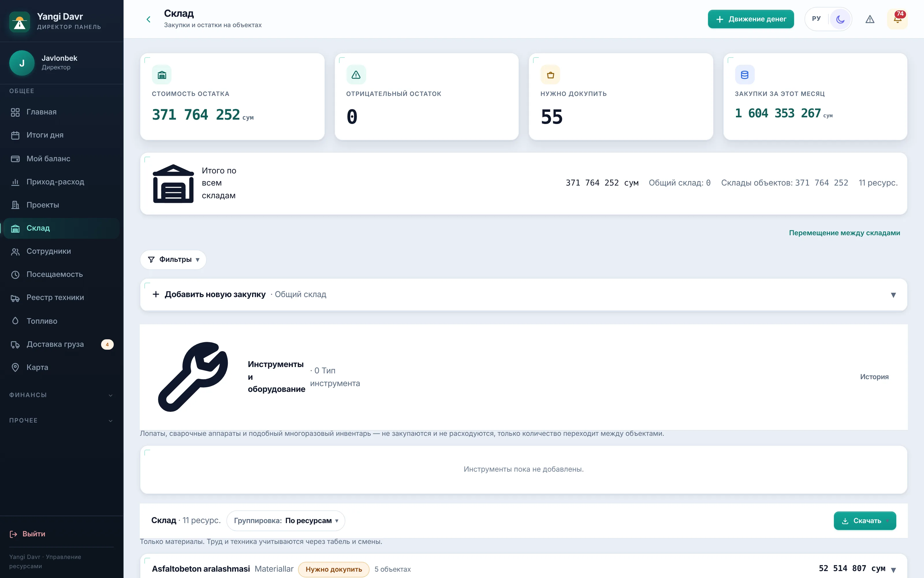The width and height of the screenshot is (924, 578).
Task: Open Проекты in the sidebar
Action: click(x=62, y=205)
